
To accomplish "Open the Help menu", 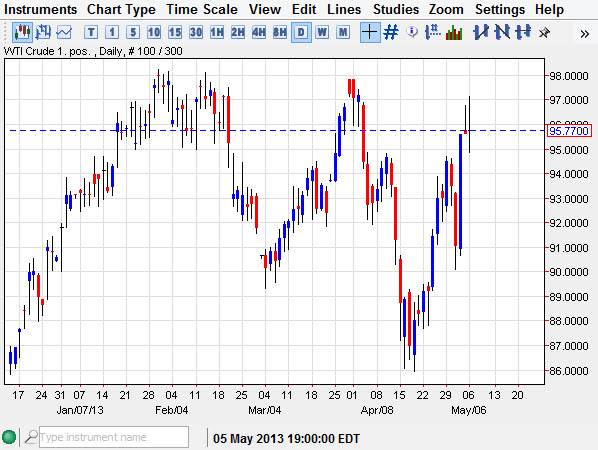I will click(x=549, y=9).
